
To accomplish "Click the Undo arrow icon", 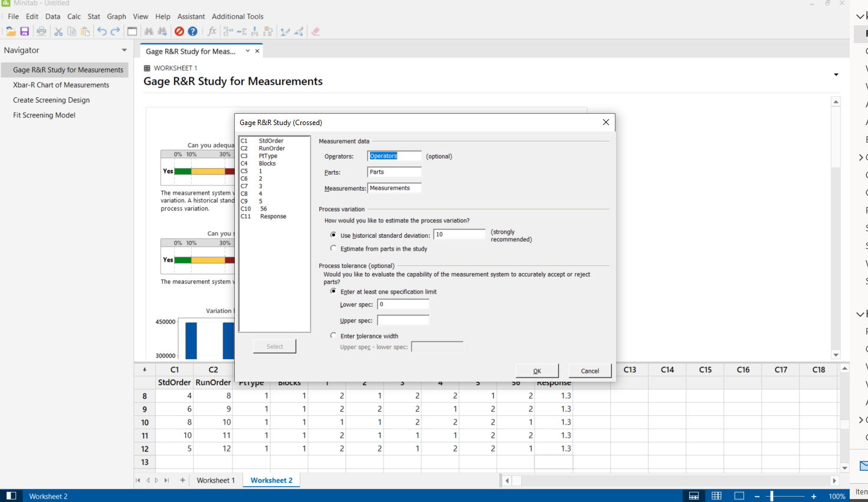I will click(x=101, y=31).
